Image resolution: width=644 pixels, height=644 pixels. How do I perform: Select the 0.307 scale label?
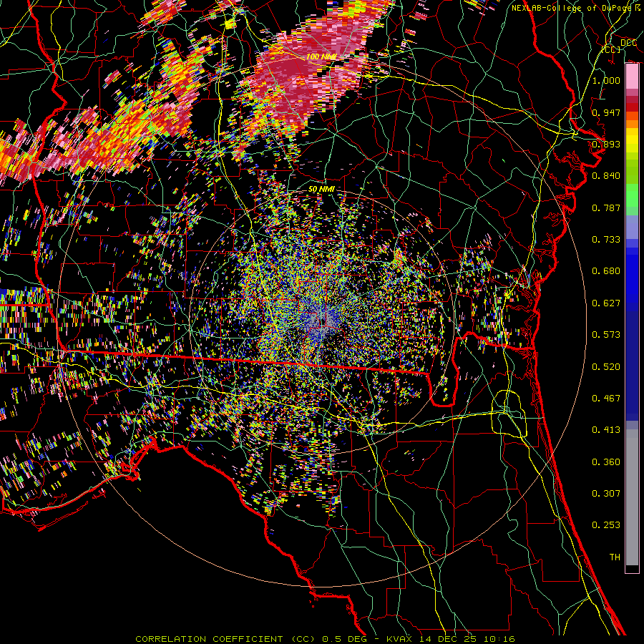606,494
